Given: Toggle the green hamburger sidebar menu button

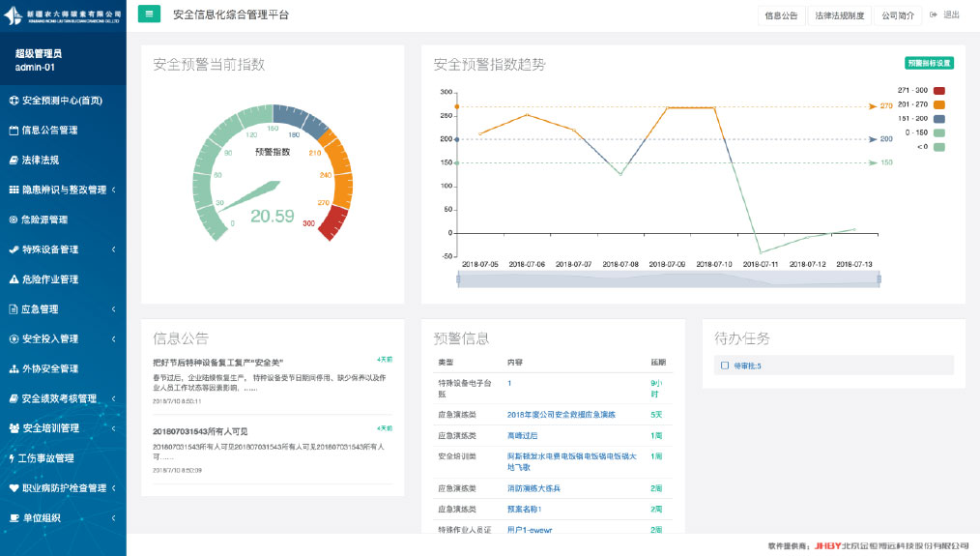Looking at the screenshot, I should 149,14.
